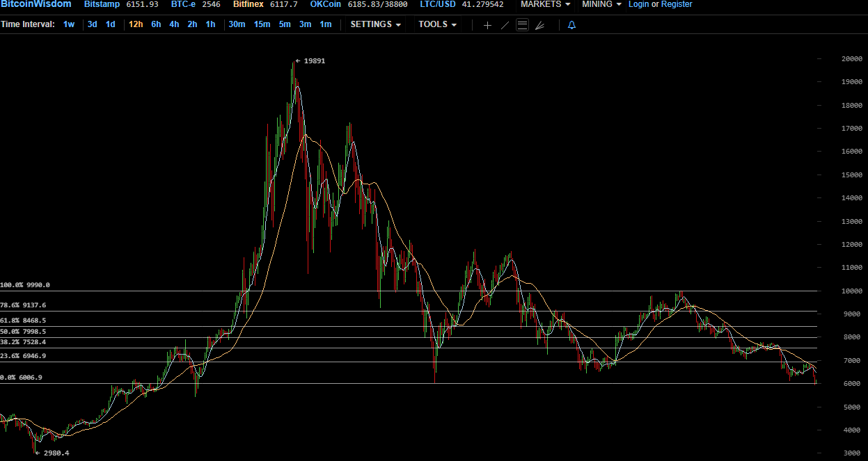
Task: Expand the MINING menu
Action: pos(601,4)
